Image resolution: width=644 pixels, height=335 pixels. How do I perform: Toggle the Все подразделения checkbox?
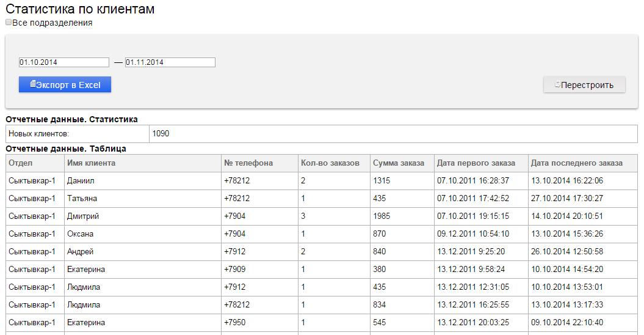[9, 22]
